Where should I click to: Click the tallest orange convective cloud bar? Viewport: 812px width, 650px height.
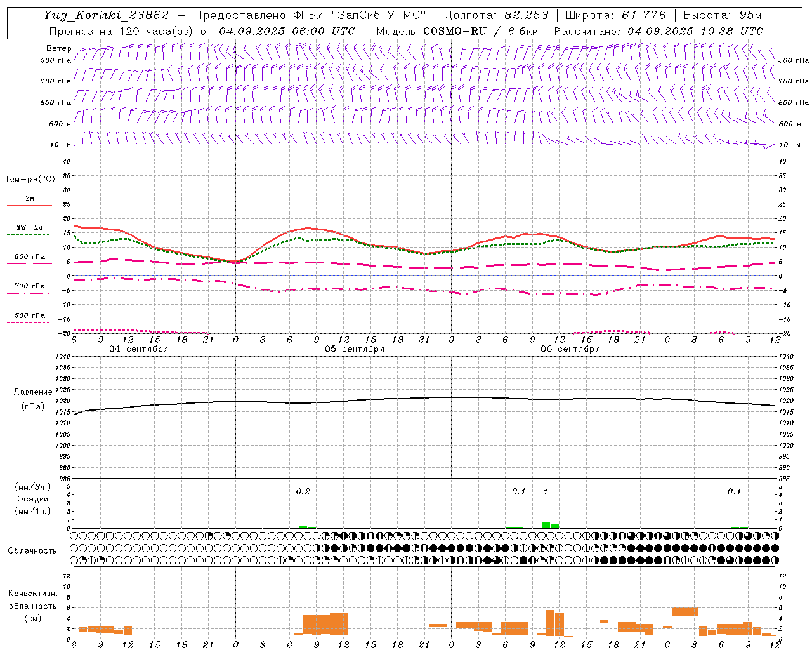coord(550,623)
